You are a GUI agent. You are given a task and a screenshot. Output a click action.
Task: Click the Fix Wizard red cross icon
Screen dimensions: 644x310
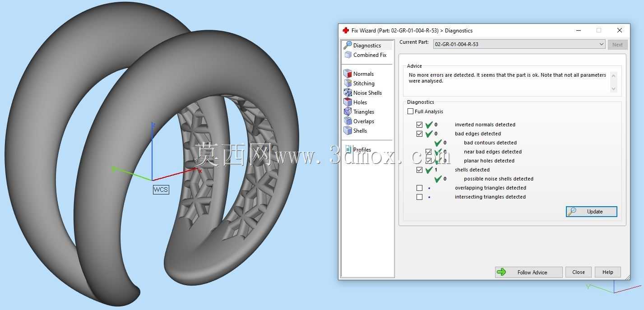tap(346, 30)
